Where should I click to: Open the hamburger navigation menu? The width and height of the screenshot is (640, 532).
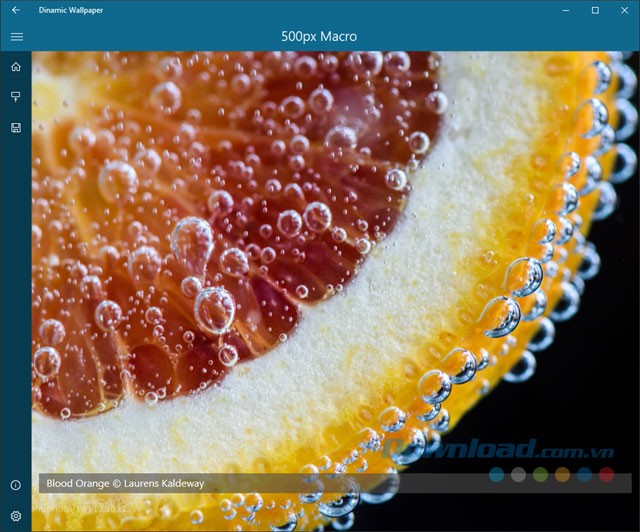coord(16,37)
